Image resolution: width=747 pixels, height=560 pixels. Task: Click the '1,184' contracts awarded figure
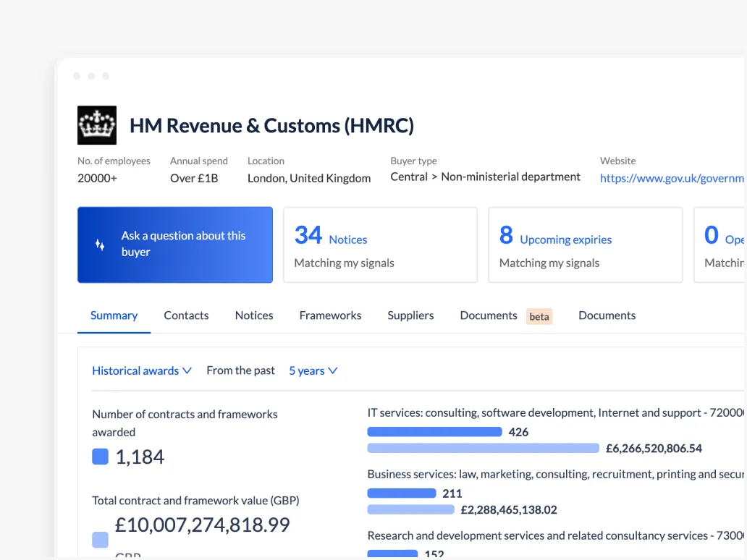coord(140,457)
